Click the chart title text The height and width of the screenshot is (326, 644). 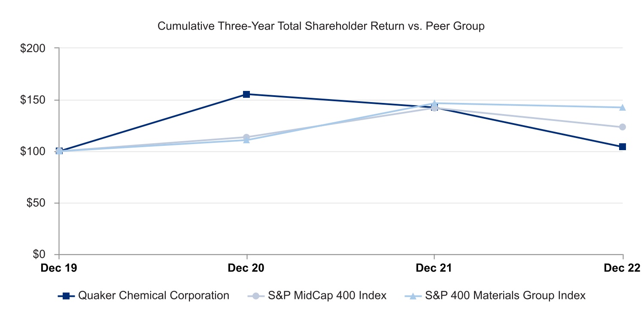click(321, 26)
